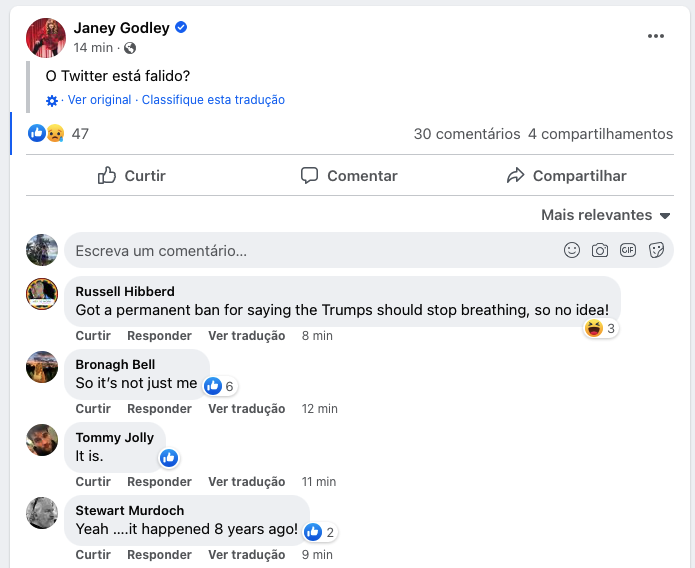695x568 pixels.
Task: Expand the Mais relevantes sort dropdown
Action: [x=605, y=215]
